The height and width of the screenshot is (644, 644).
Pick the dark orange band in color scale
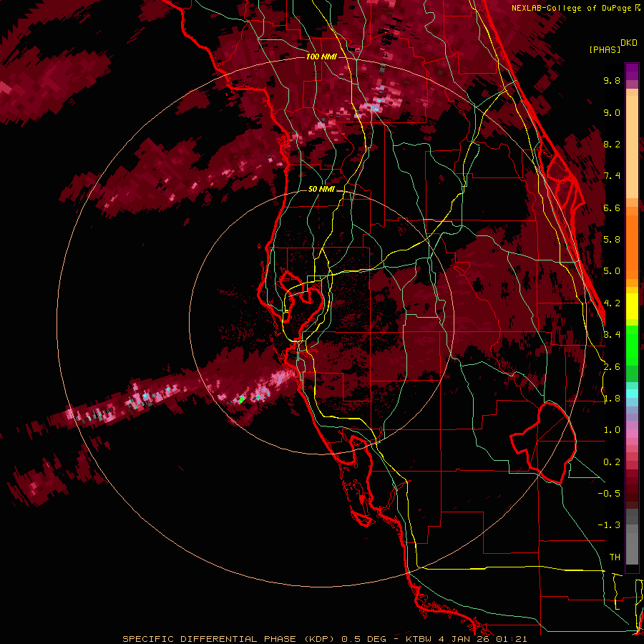tap(632, 248)
